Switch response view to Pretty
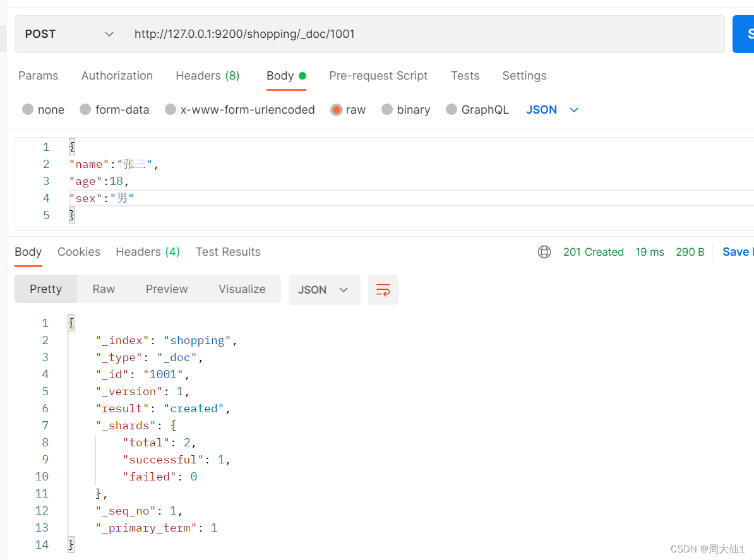 point(45,289)
